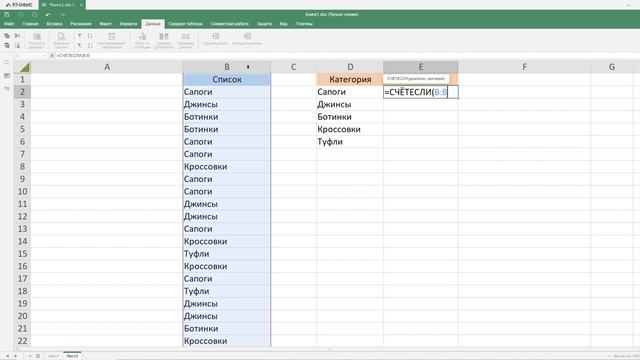Open Data Validation (Проверка данных)
Screen dimensions: 640x360
[185, 40]
